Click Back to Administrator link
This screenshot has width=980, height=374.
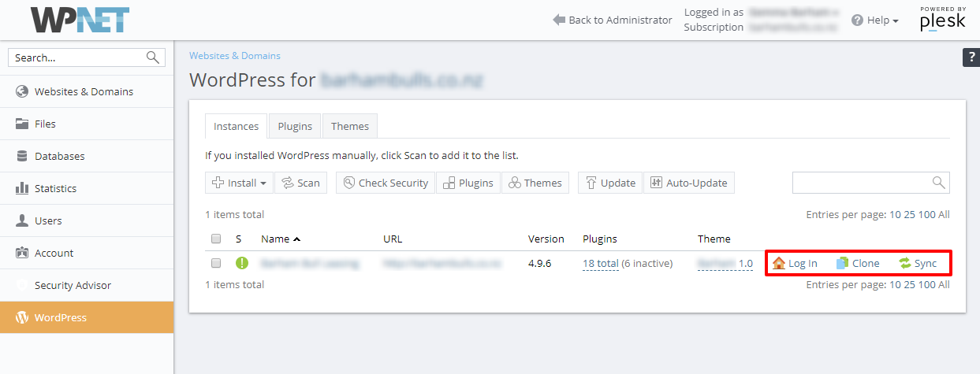point(613,20)
